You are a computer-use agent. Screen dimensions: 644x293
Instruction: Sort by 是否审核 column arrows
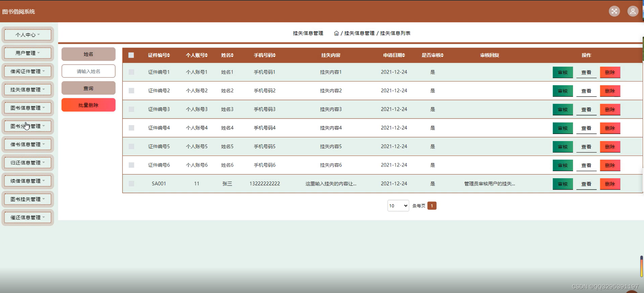coord(442,55)
